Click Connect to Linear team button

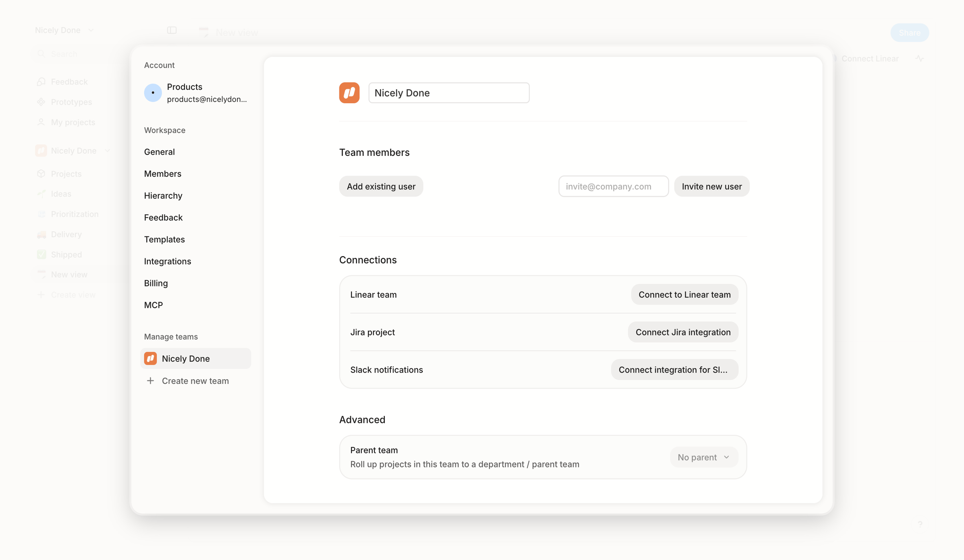coord(684,295)
